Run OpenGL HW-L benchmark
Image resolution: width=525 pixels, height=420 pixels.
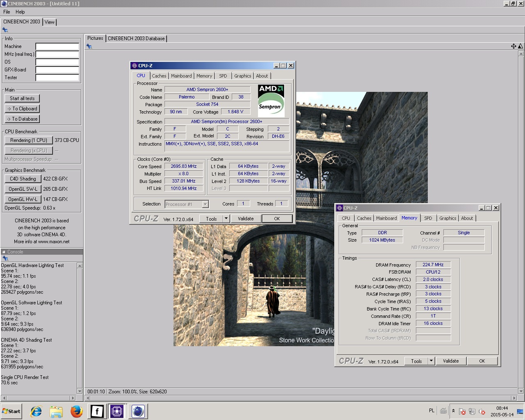tap(23, 199)
